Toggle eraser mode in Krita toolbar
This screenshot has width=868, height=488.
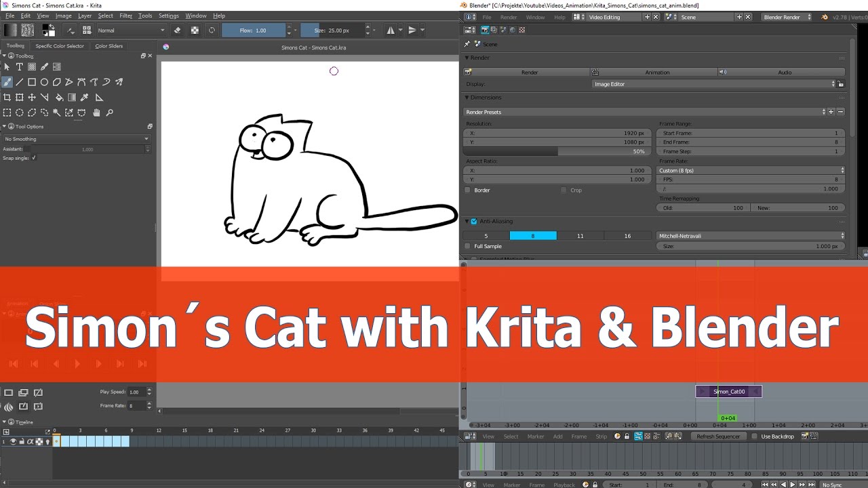[x=177, y=30]
